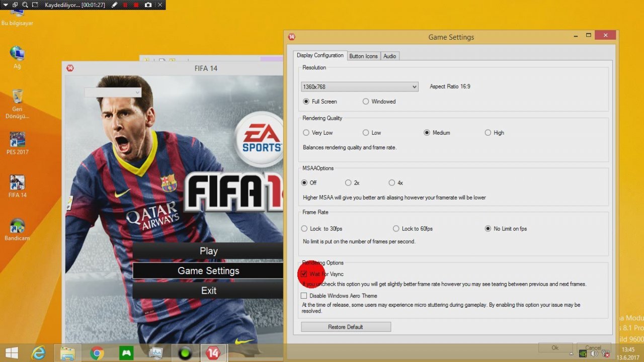Open Google Chrome from taskbar
This screenshot has height=362, width=644.
pyautogui.click(x=97, y=353)
